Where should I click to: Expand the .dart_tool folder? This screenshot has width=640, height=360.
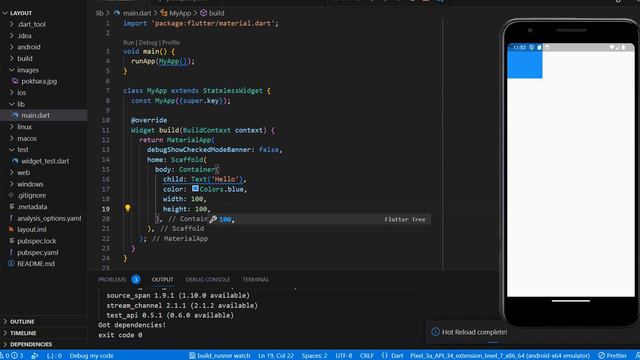pos(31,24)
